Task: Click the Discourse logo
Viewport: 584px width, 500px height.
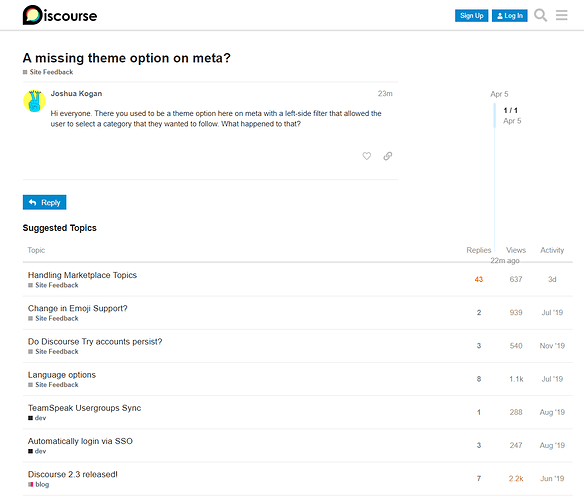Action: [60, 15]
